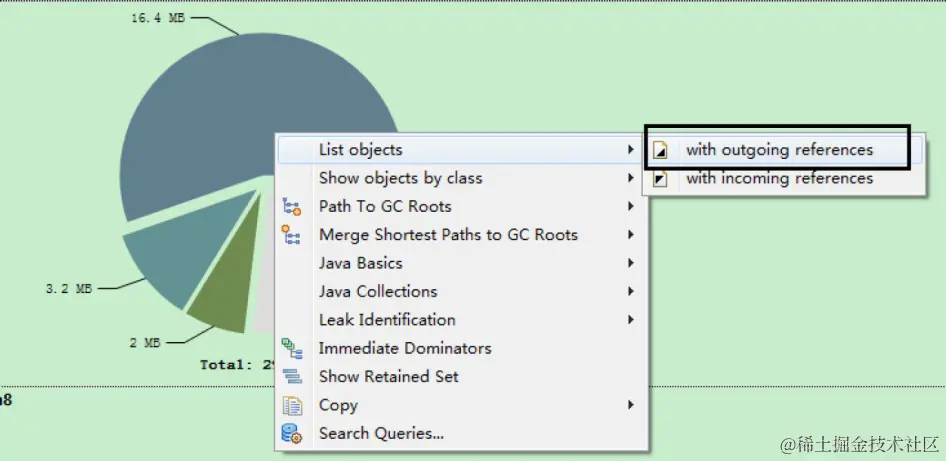Choose Immediate Dominators from context menu
This screenshot has width=946, height=461.
point(459,348)
